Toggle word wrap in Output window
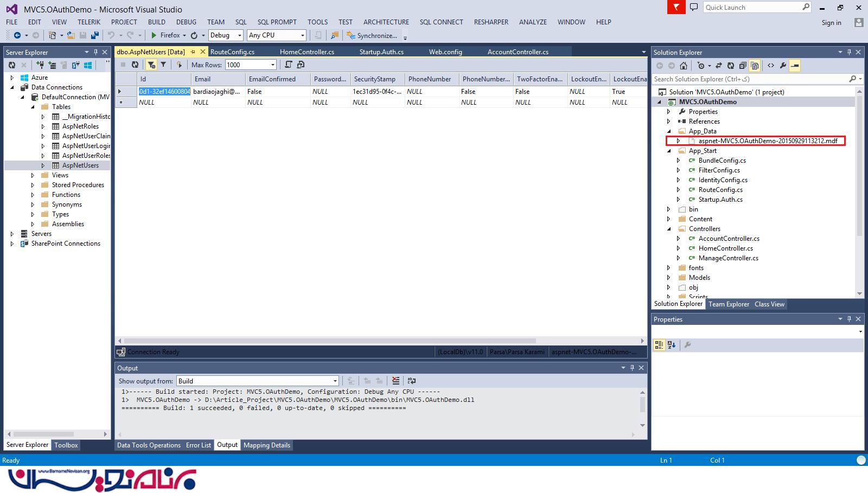Screen dimensions: 868x493 (x=411, y=381)
